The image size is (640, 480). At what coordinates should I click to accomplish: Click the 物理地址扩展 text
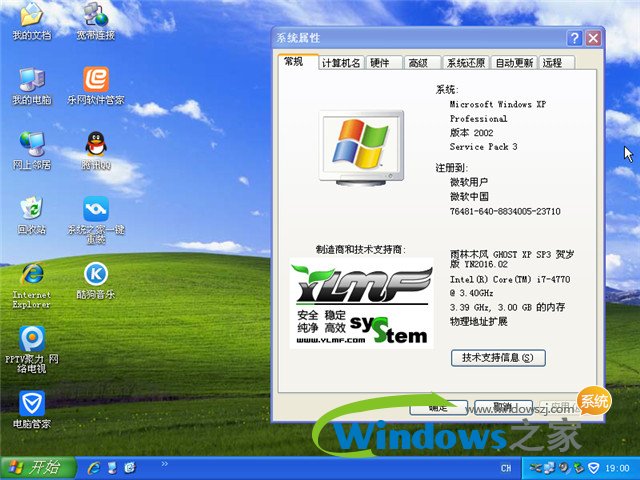(x=478, y=322)
